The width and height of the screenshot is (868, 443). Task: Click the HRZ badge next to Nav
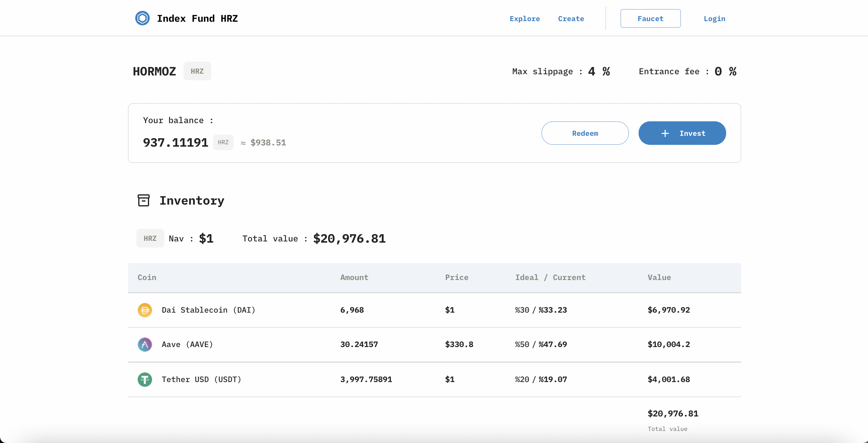[x=150, y=238]
